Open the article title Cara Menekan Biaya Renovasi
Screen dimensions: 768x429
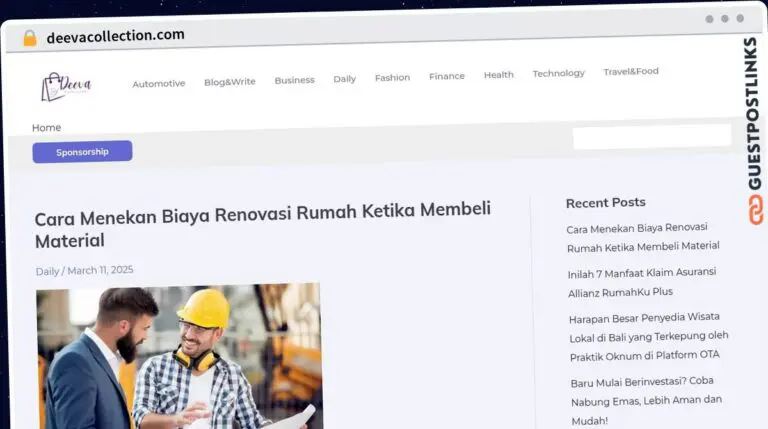(262, 225)
